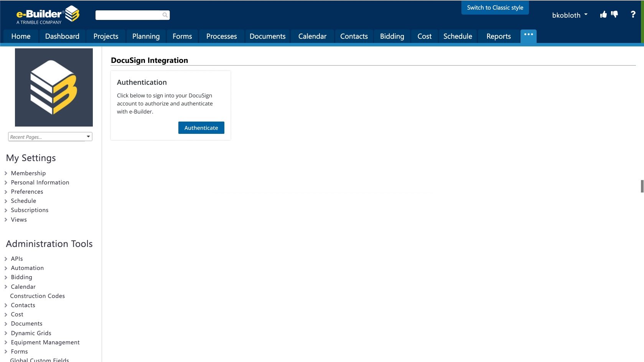Open the Forms tab

coord(182,36)
